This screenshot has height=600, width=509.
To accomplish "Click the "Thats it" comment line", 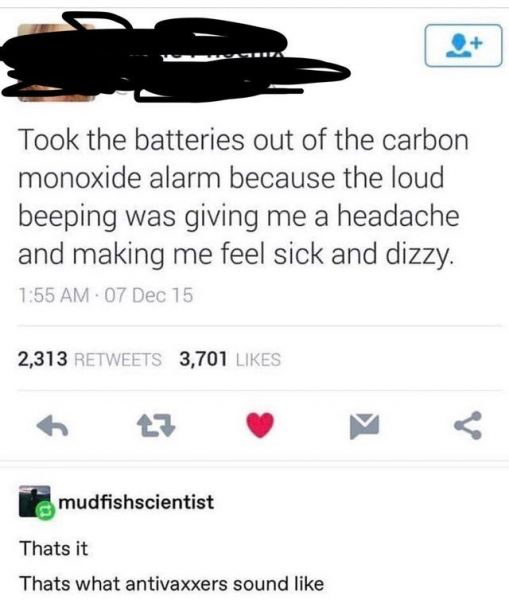I will pyautogui.click(x=54, y=548).
